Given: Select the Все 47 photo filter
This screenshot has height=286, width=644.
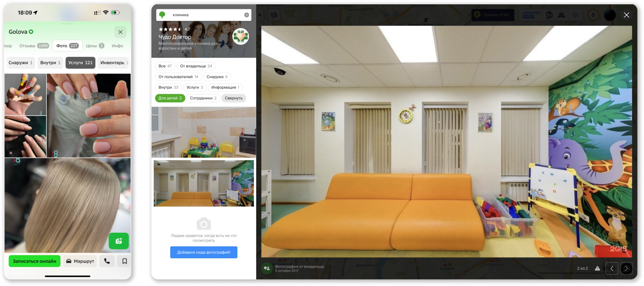Looking at the screenshot, I should 165,66.
